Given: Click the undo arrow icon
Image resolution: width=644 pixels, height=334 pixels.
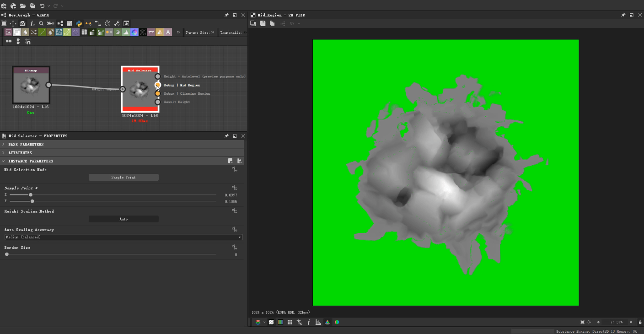Looking at the screenshot, I should pyautogui.click(x=42, y=6).
